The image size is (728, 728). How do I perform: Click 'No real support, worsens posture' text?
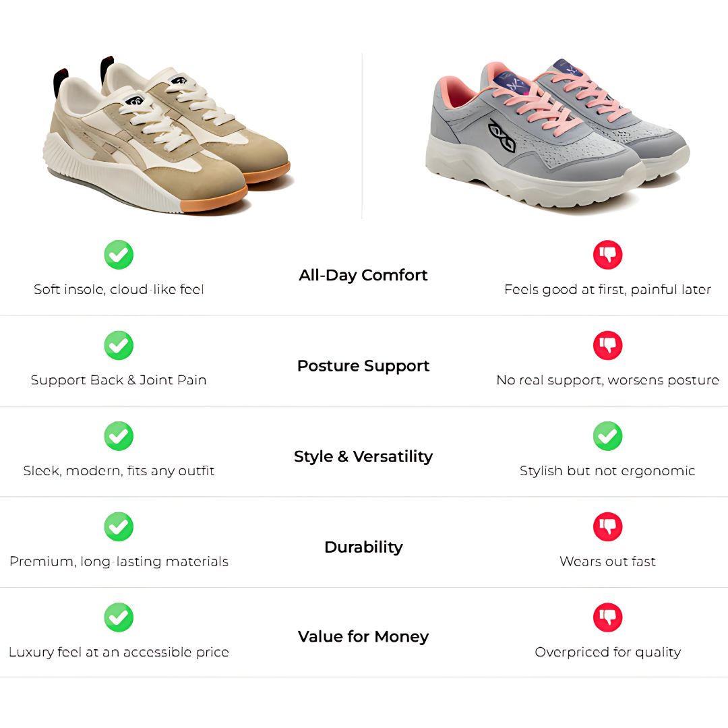point(607,380)
